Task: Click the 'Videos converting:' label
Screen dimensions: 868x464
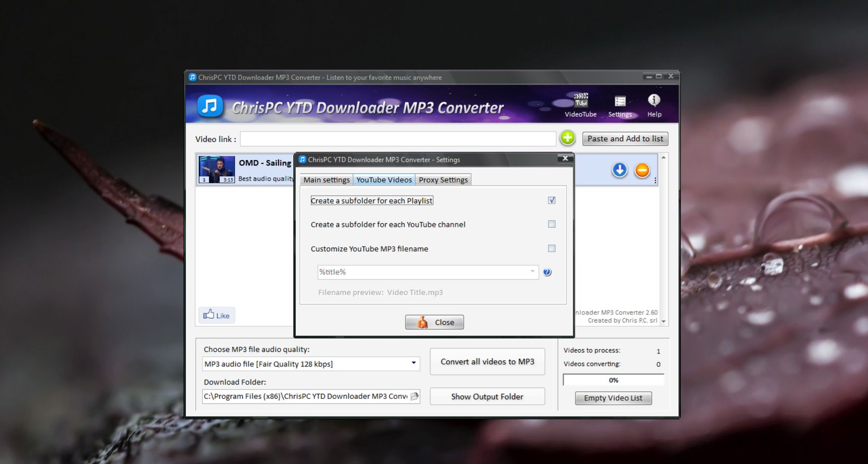Action: [x=592, y=364]
